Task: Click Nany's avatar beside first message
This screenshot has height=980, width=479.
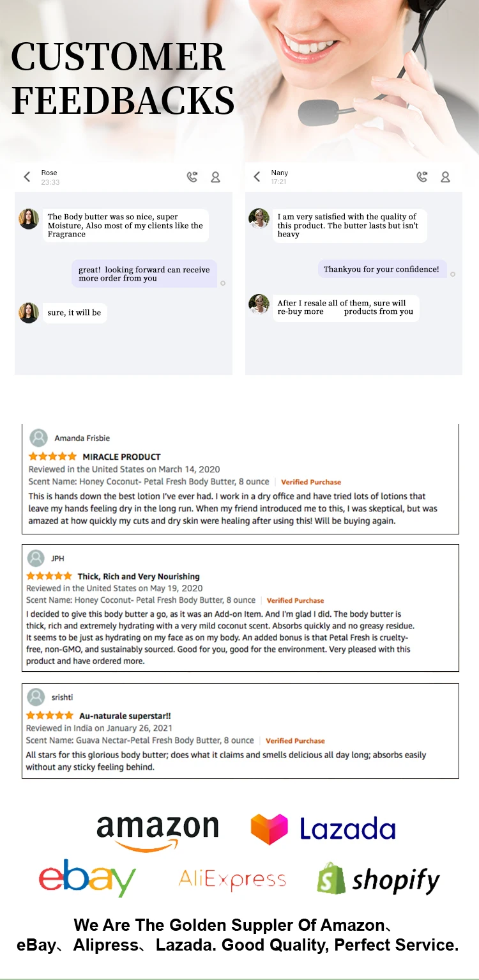Action: 259,219
